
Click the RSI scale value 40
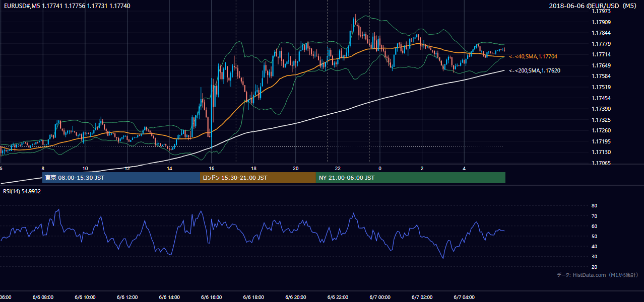(595, 246)
